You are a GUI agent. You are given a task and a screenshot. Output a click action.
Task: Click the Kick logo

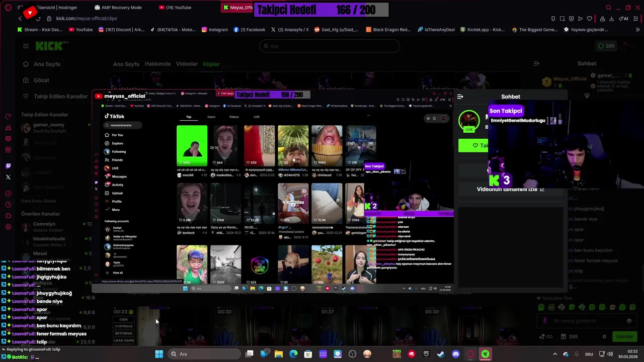coord(49,46)
